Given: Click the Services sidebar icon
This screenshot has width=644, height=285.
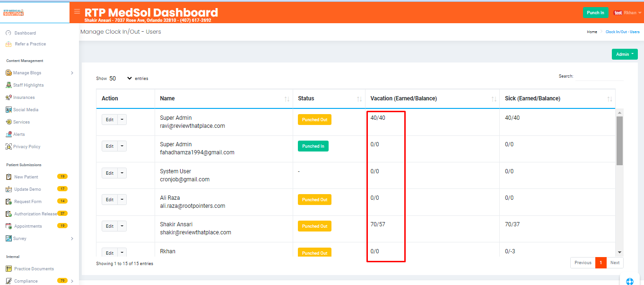Looking at the screenshot, I should pos(9,122).
